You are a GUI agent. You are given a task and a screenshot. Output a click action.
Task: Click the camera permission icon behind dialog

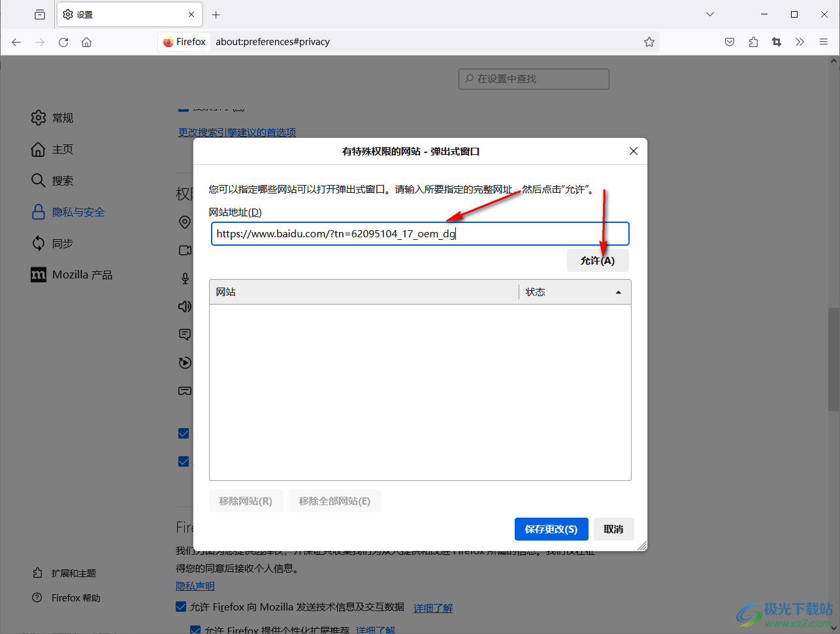pyautogui.click(x=185, y=250)
